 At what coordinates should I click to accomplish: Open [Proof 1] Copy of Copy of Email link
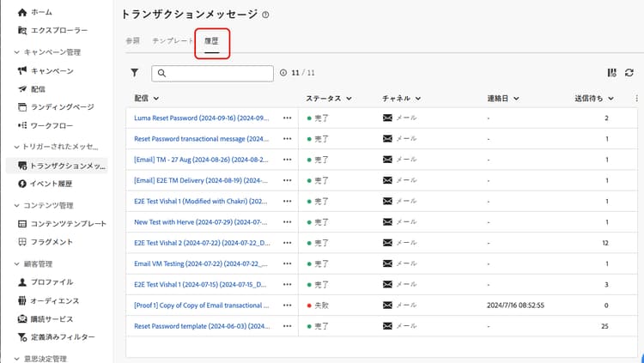[202, 306]
